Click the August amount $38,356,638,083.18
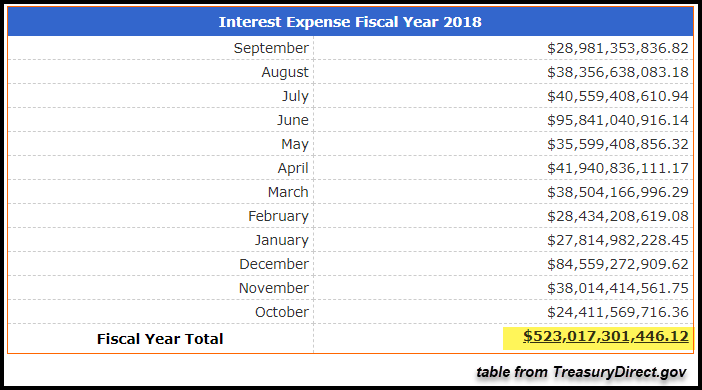The height and width of the screenshot is (390, 702). point(617,72)
